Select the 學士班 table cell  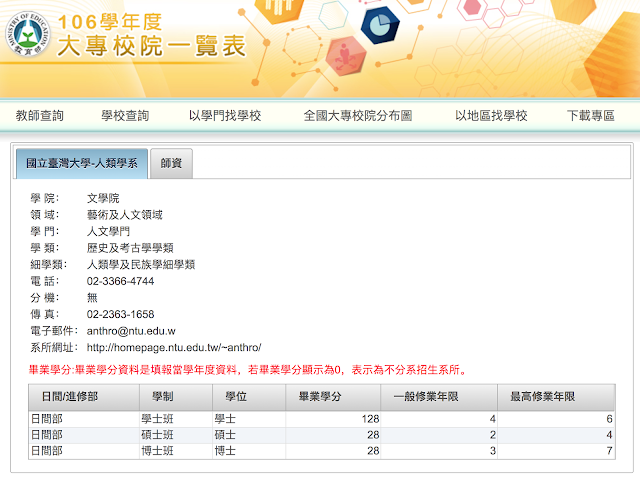tap(176, 419)
